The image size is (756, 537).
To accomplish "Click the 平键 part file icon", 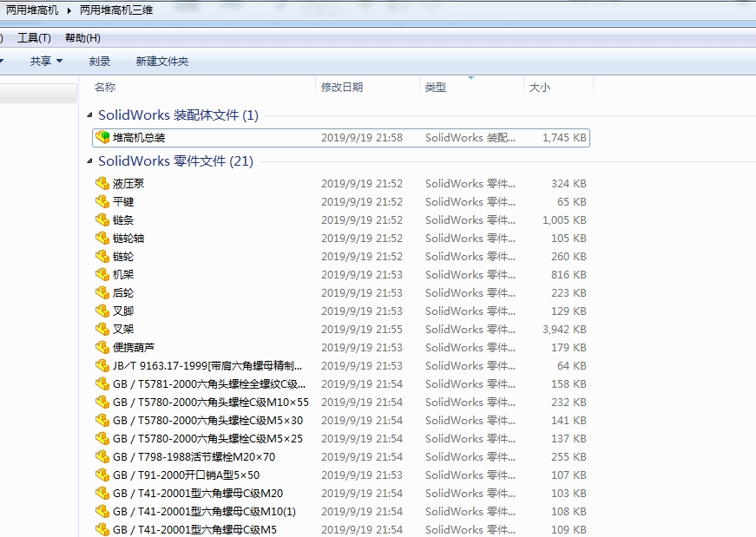I will point(102,202).
